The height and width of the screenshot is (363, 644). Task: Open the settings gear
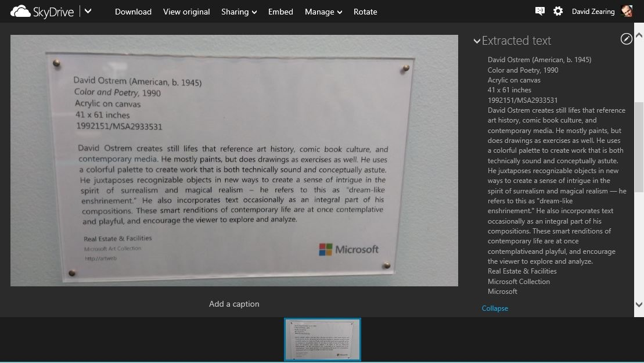pyautogui.click(x=557, y=10)
